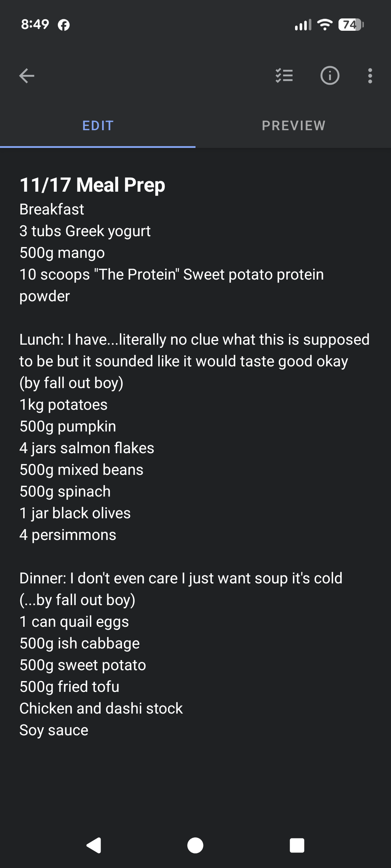The height and width of the screenshot is (868, 391).
Task: Place cursor in the '11/17 Meal Prep' title
Action: click(x=92, y=185)
